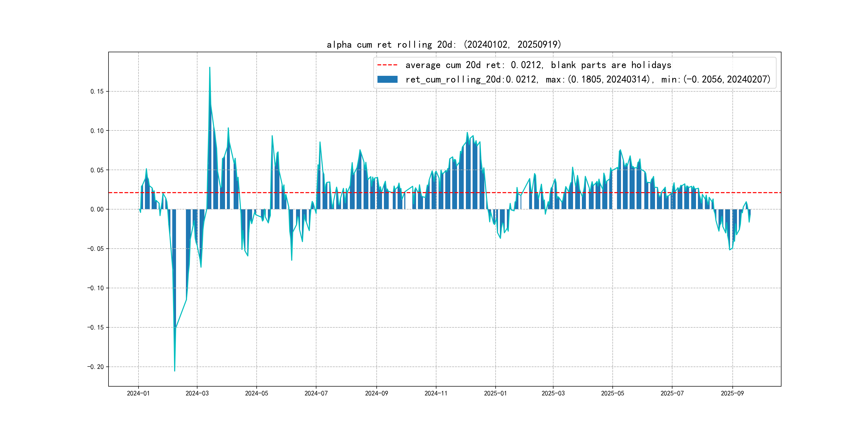Viewport: 868px width, 434px height.
Task: Click the 2025-01 x-axis tick label
Action: click(495, 393)
